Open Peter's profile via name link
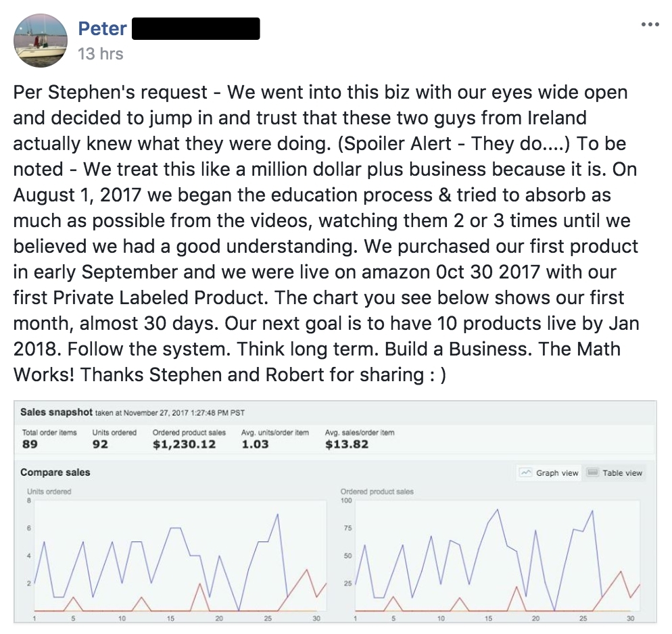 (102, 28)
